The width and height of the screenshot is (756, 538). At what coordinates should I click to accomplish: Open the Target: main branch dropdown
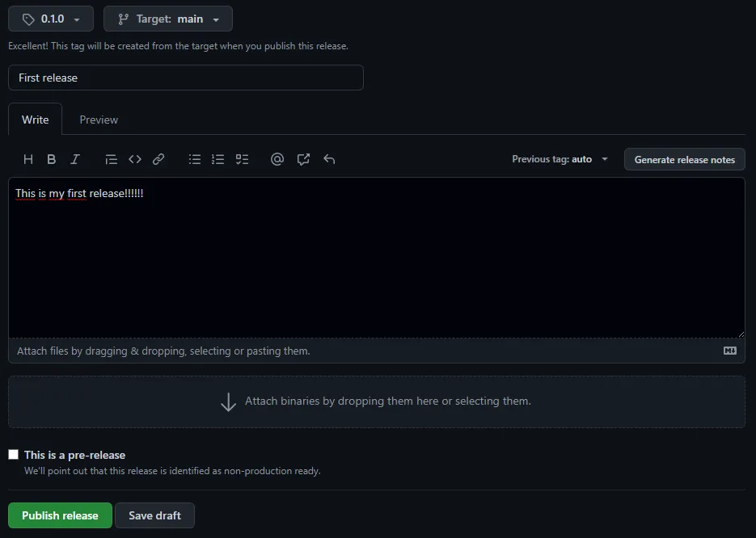coord(168,19)
